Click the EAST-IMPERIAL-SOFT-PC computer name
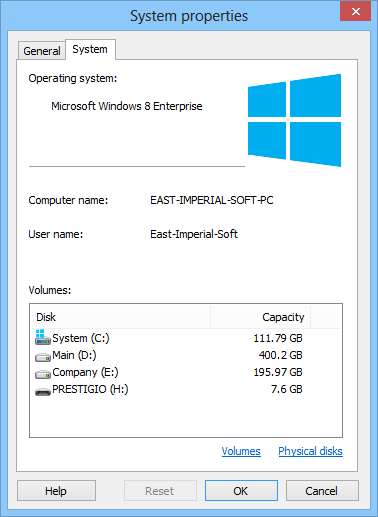This screenshot has width=378, height=517. point(212,200)
